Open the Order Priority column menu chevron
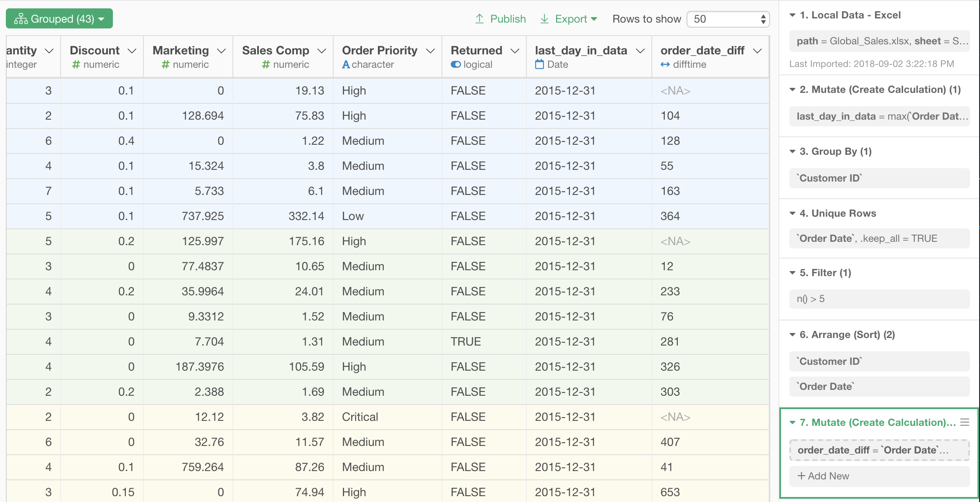980x502 pixels. (x=430, y=51)
